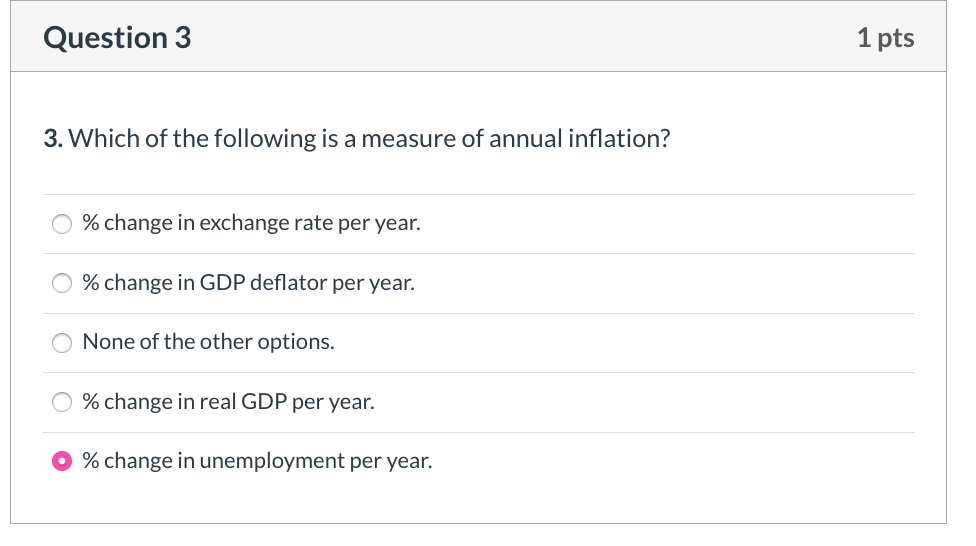Click the '1 pts' points indicator
This screenshot has width=976, height=546.
click(886, 38)
